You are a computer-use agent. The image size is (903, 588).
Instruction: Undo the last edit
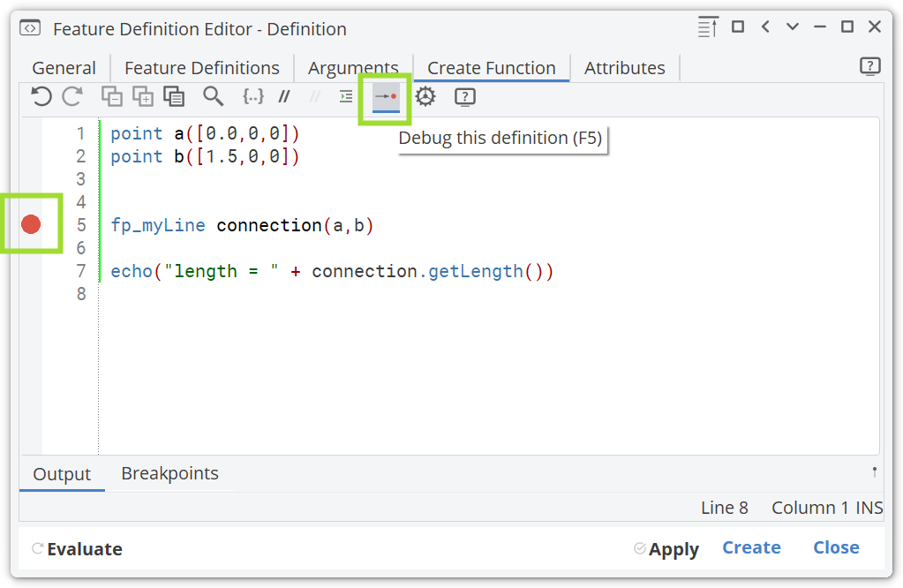coord(41,96)
